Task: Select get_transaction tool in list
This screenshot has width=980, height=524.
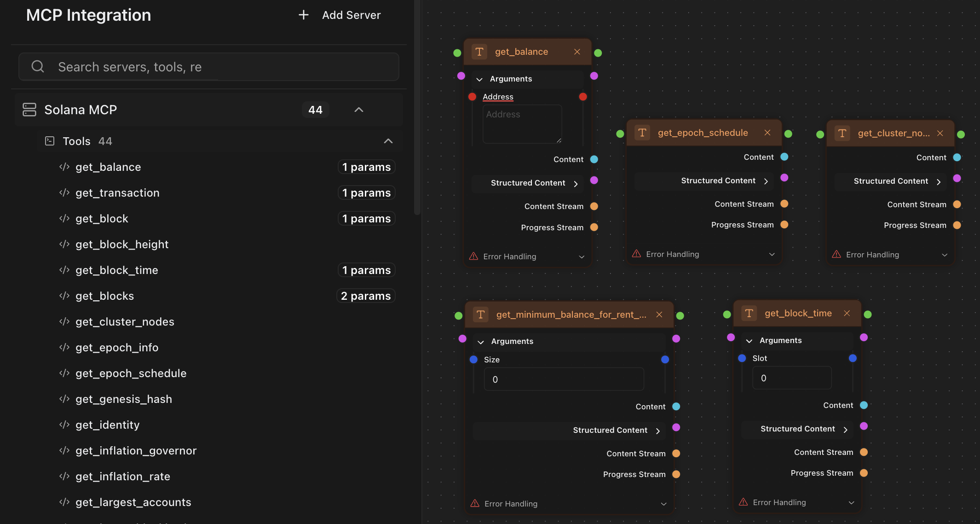Action: [117, 193]
